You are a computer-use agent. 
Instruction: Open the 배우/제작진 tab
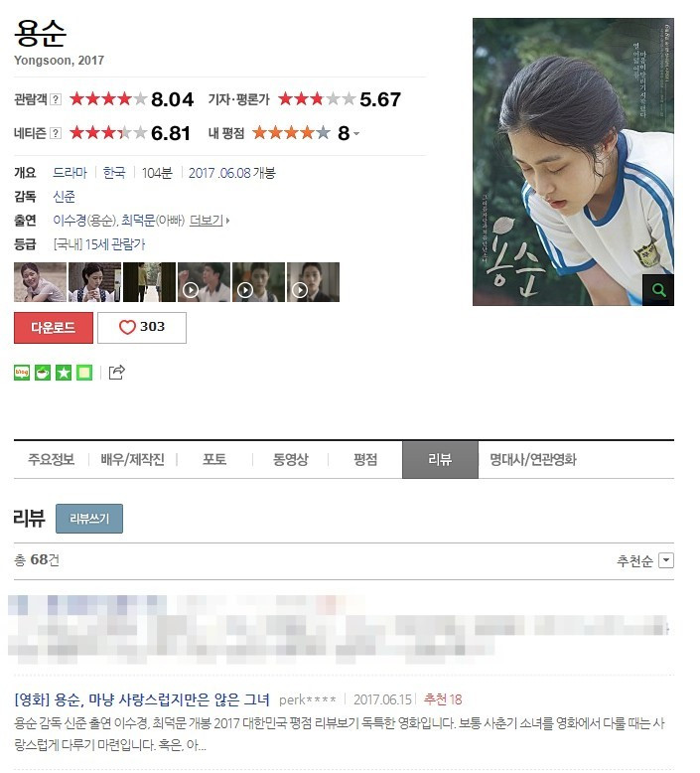pyautogui.click(x=132, y=459)
